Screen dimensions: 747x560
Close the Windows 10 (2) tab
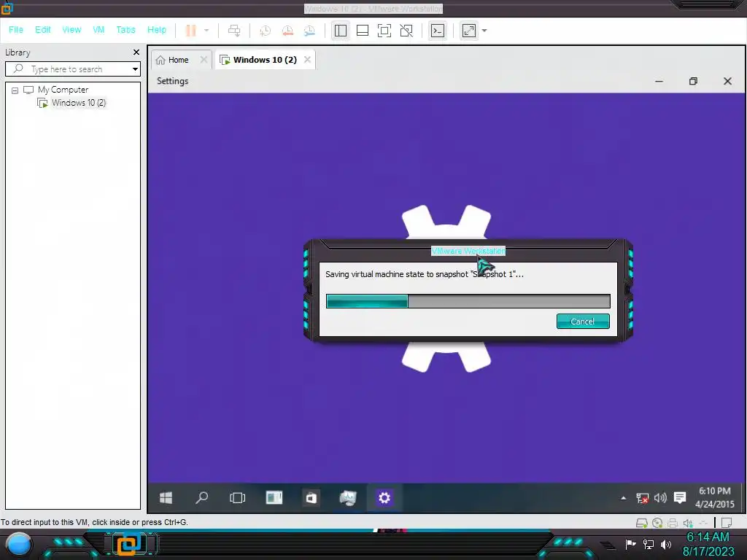click(x=307, y=60)
